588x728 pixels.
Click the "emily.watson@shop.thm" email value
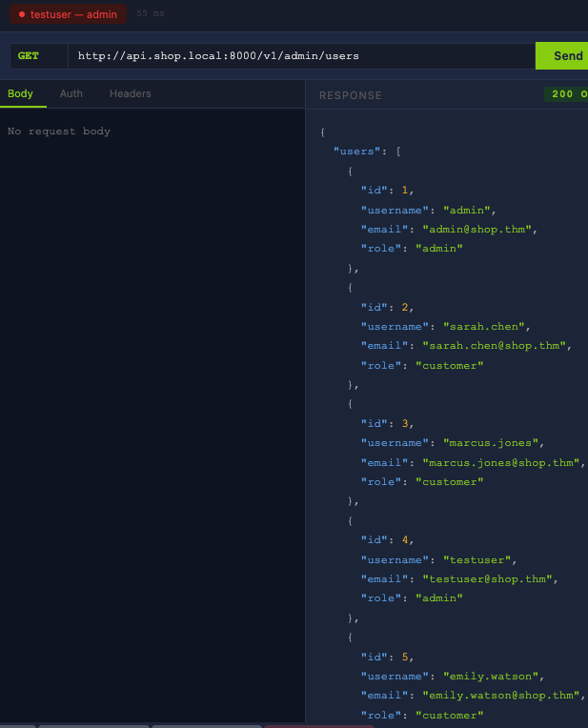point(500,695)
